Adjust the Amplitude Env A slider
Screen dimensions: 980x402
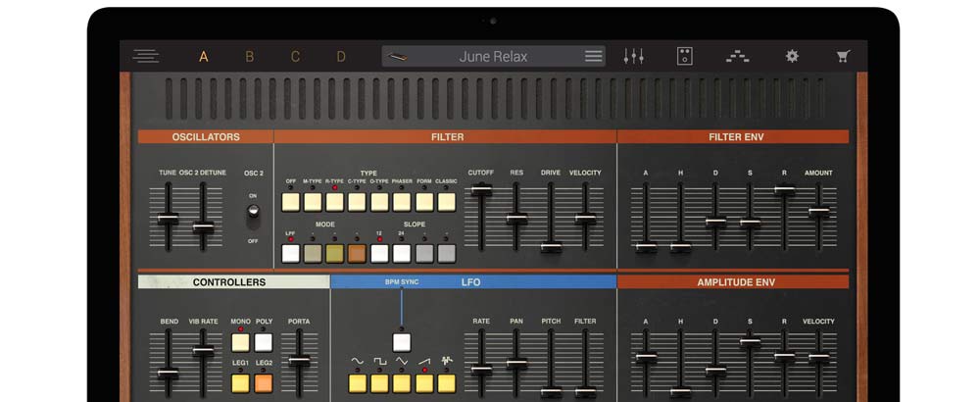point(646,358)
